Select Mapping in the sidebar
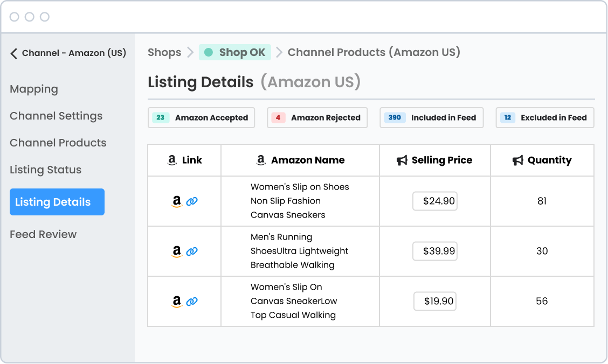 click(34, 89)
